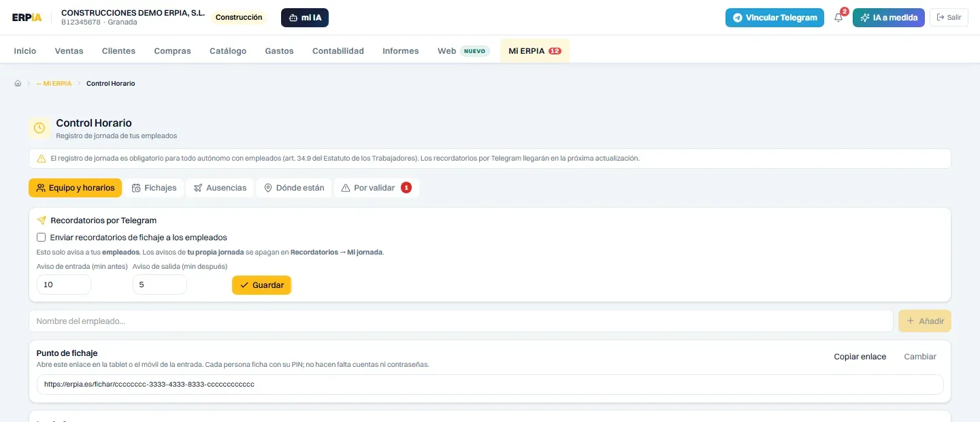The height and width of the screenshot is (422, 980).
Task: Open the Ausencias tab
Action: [x=220, y=188]
